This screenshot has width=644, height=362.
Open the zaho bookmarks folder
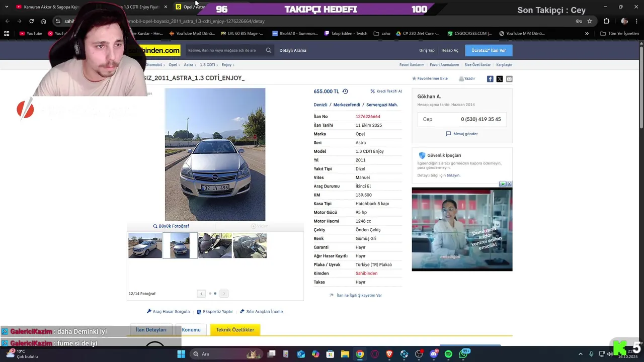tap(382, 33)
